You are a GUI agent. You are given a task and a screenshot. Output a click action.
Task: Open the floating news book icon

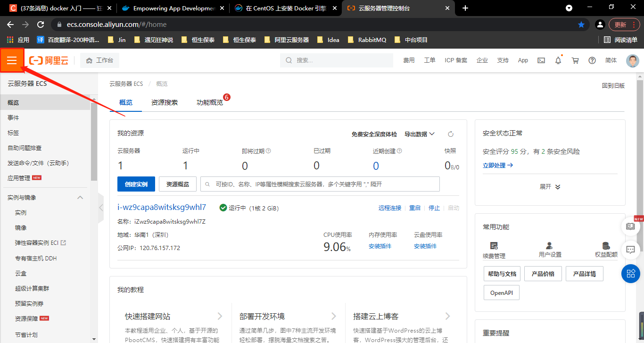pyautogui.click(x=630, y=226)
